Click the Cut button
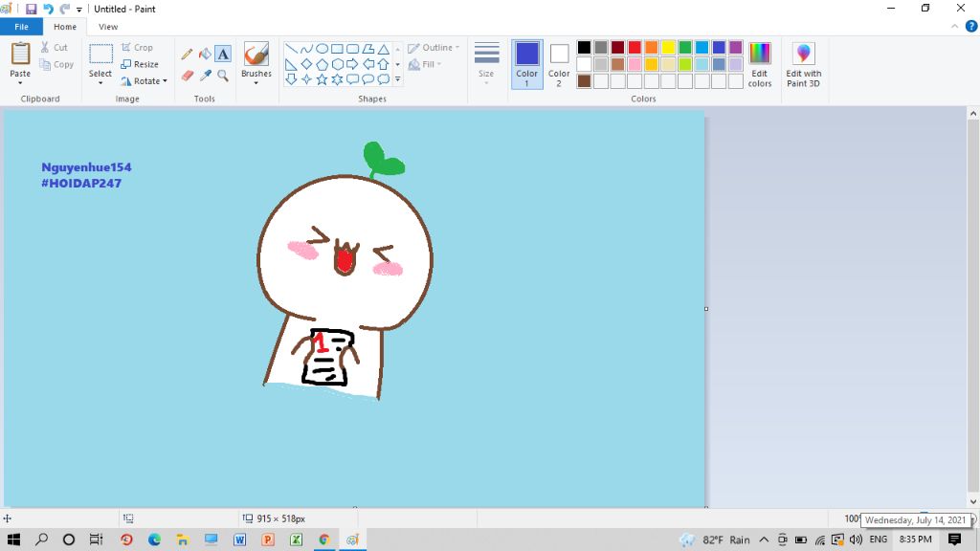The width and height of the screenshot is (980, 551). (x=54, y=48)
